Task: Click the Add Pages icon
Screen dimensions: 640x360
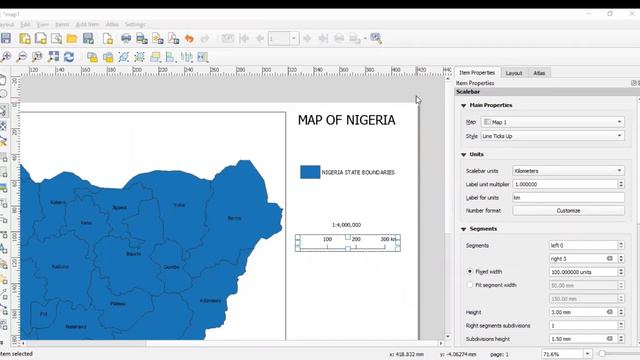Action: pos(108,38)
